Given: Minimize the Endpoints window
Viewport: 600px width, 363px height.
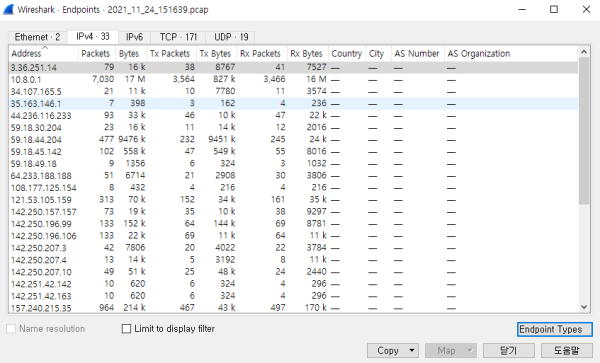Looking at the screenshot, I should 522,9.
